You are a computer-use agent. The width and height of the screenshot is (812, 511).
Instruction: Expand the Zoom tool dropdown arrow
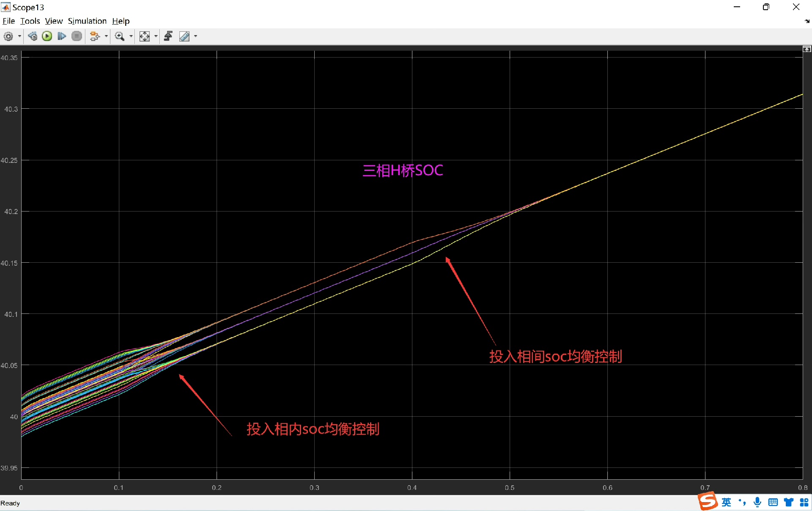(131, 36)
